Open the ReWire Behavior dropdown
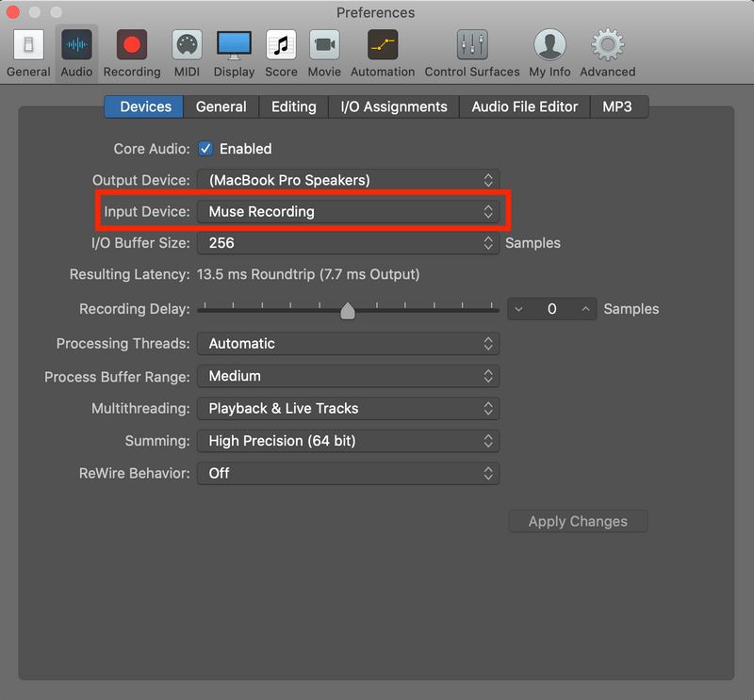 click(x=350, y=473)
